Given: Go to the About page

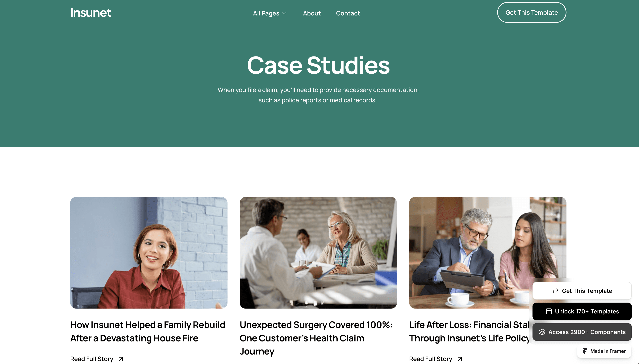Looking at the screenshot, I should tap(312, 13).
